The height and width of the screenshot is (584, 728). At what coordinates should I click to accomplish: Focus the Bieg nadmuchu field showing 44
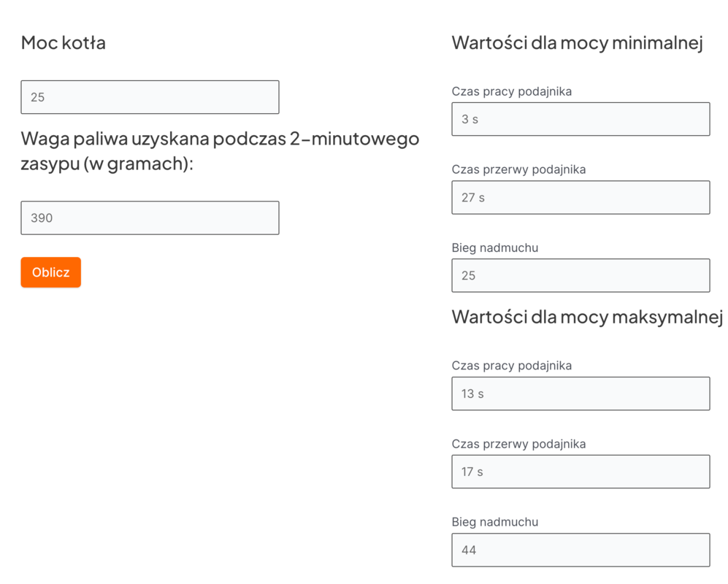pos(581,550)
